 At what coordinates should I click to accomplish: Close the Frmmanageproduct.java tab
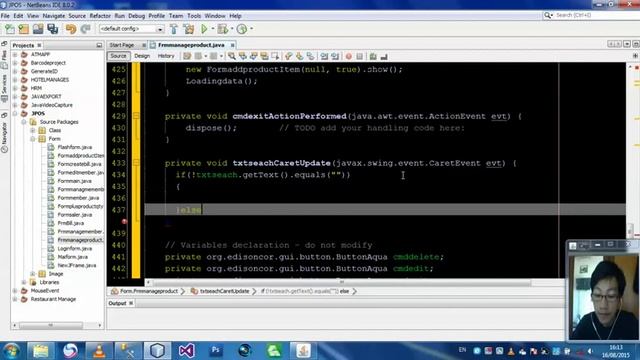coord(232,45)
